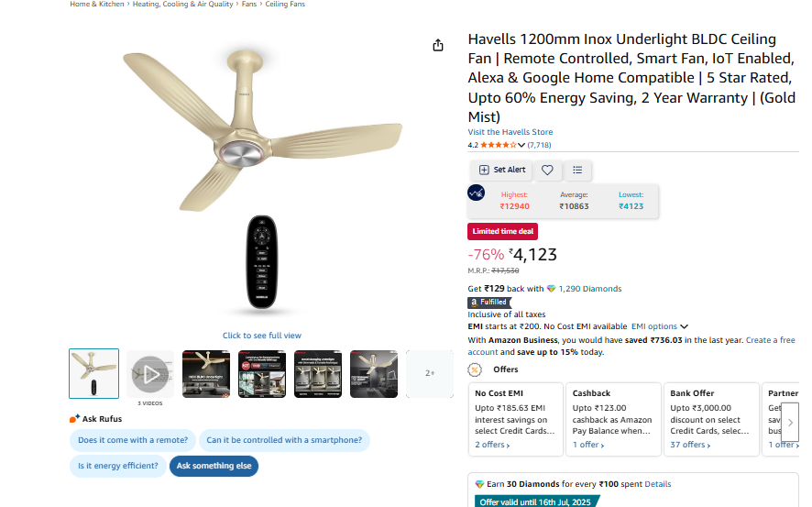
Task: Open the list icon next to heart
Action: pos(577,170)
